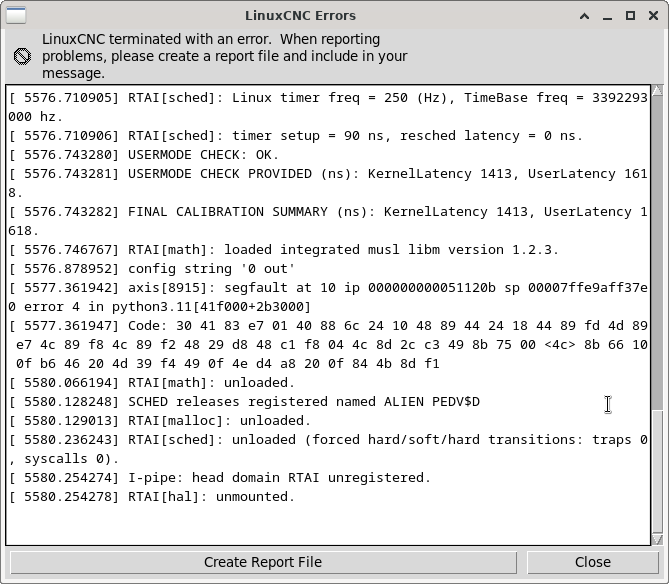The width and height of the screenshot is (669, 584).
Task: Click the 'config string '0 out'' line
Action: [x=151, y=269]
